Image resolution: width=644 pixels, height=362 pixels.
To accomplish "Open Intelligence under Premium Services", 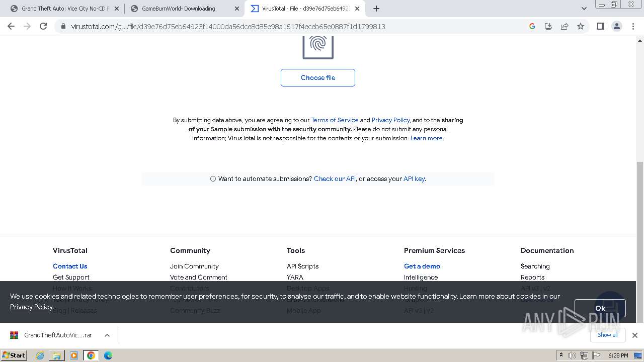I will click(421, 277).
